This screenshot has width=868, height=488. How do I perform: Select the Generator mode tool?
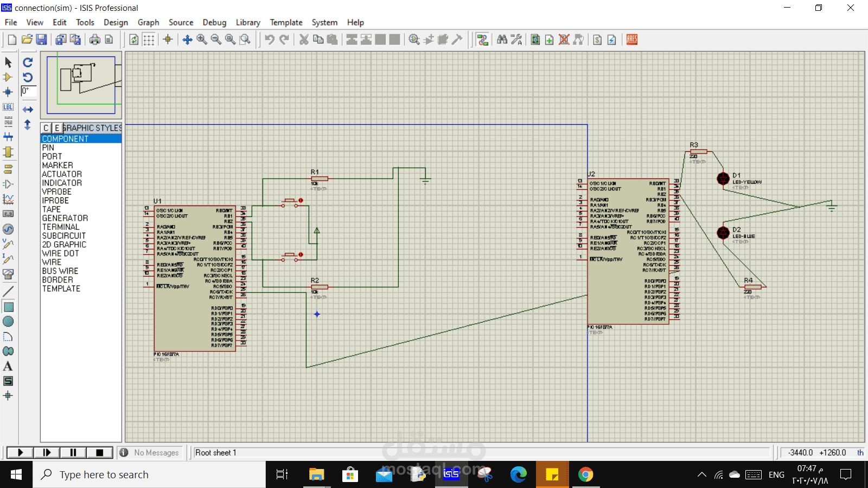tap(8, 229)
